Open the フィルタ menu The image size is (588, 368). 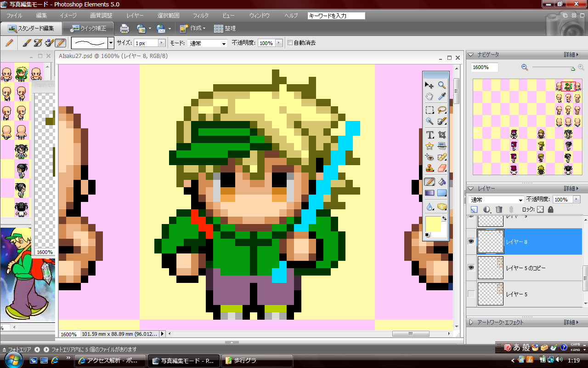point(201,16)
